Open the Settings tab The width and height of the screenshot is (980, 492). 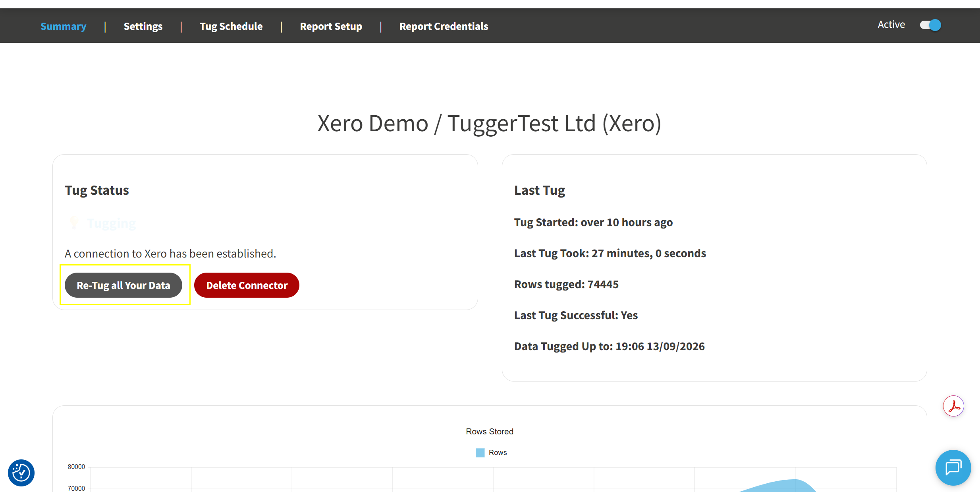coord(143,26)
